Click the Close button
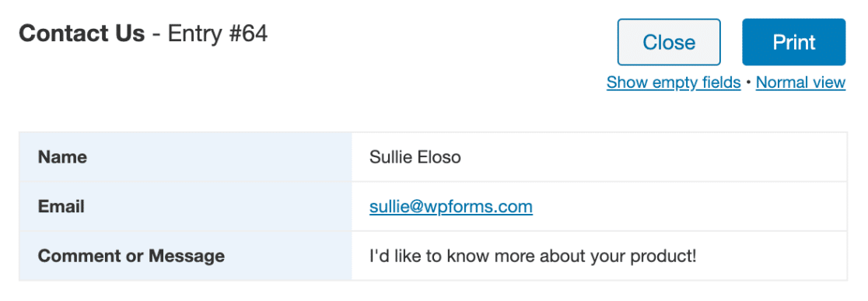Viewport: 868px width, 301px height. tap(669, 42)
